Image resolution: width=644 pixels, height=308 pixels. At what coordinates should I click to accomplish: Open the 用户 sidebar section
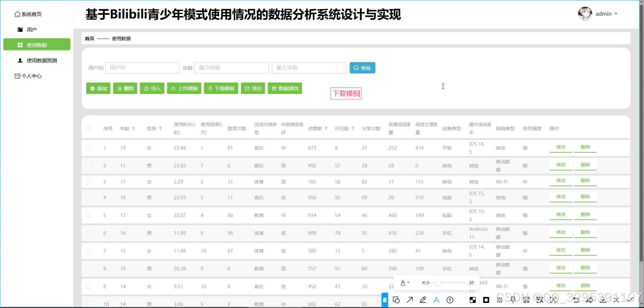tap(32, 29)
